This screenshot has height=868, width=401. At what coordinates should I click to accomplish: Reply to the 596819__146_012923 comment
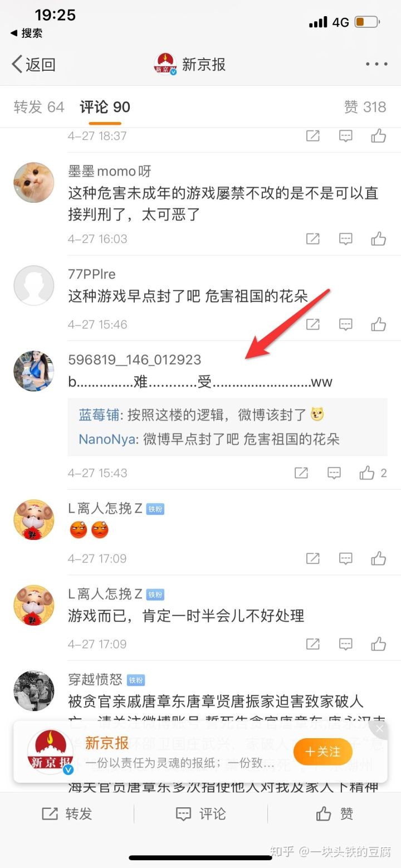[x=334, y=473]
